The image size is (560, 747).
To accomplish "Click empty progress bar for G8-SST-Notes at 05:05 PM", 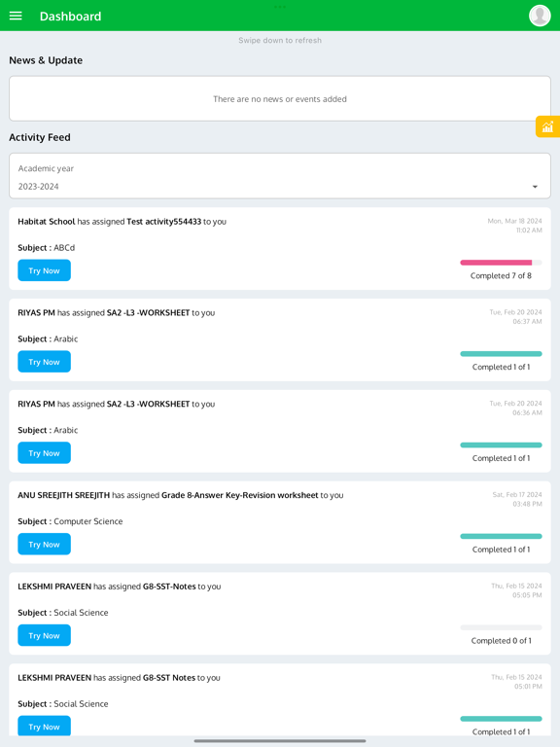I will pyautogui.click(x=501, y=627).
